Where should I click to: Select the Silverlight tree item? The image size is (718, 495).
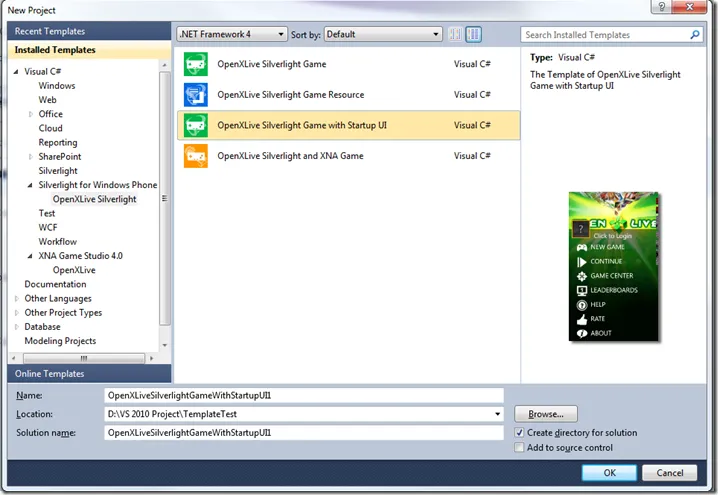point(58,171)
